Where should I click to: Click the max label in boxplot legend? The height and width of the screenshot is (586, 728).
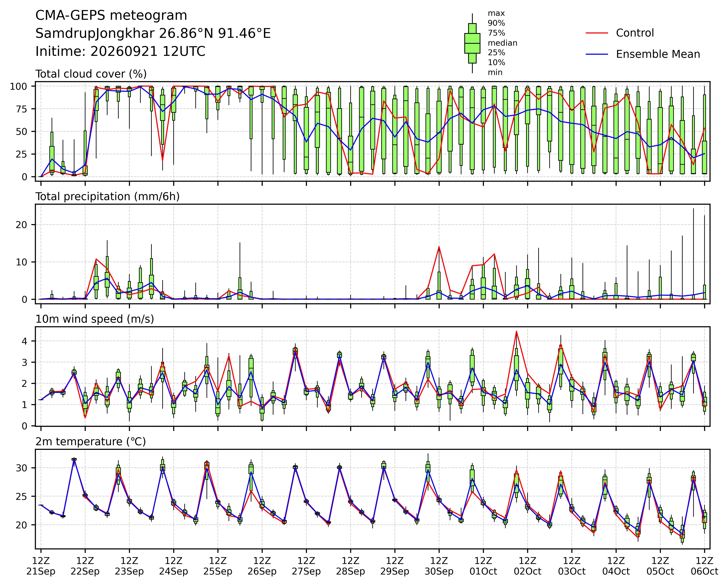click(496, 14)
